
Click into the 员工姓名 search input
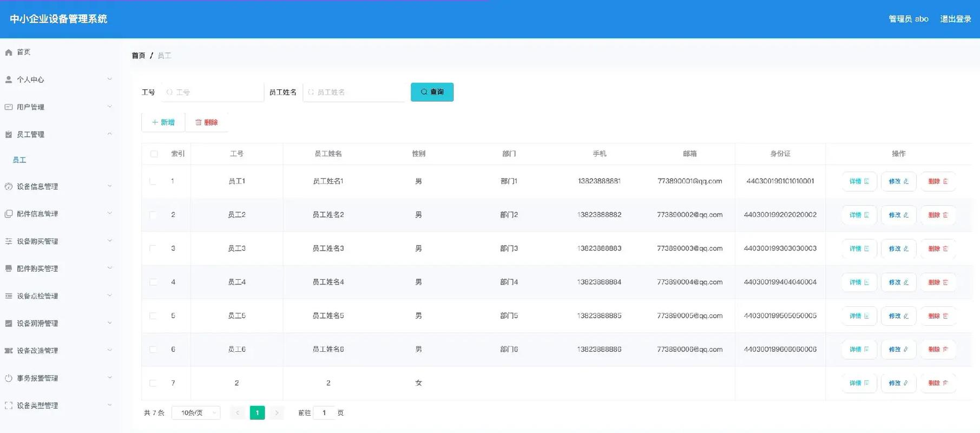click(354, 92)
